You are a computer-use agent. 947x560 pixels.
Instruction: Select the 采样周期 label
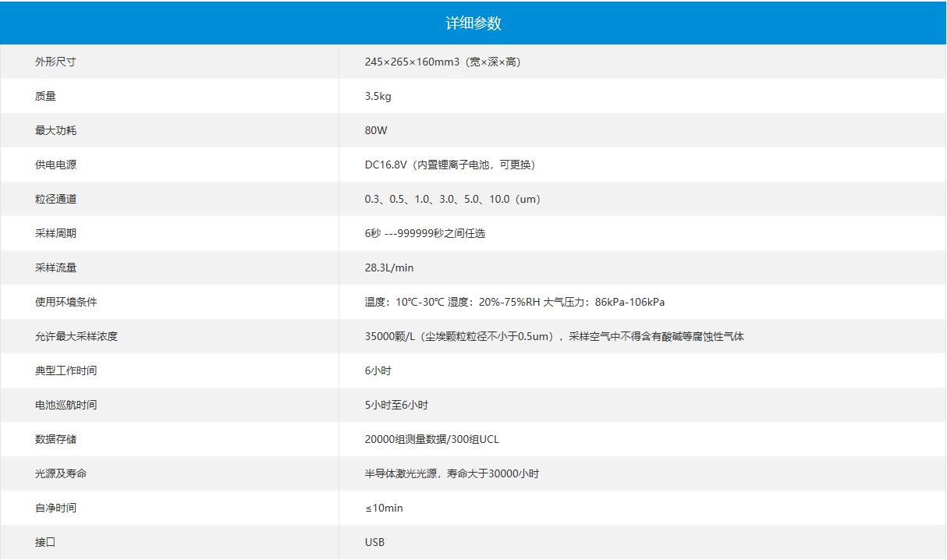[x=55, y=233]
